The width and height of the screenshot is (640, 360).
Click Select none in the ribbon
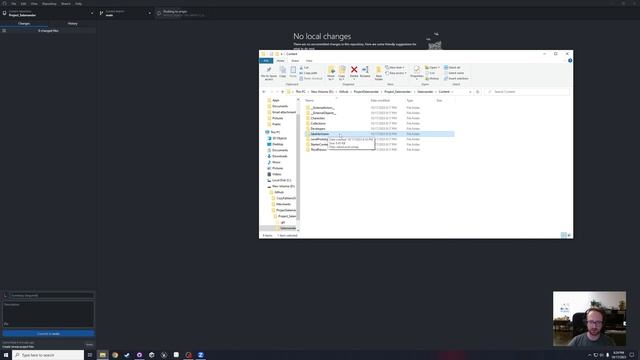tap(454, 73)
